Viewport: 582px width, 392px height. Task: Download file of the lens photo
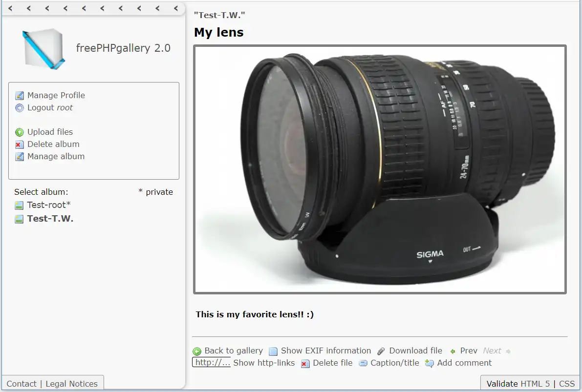(x=416, y=351)
